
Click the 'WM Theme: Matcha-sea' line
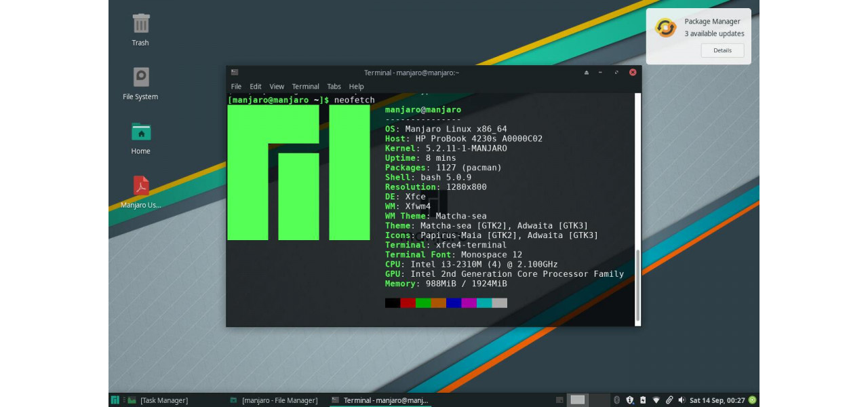(436, 216)
